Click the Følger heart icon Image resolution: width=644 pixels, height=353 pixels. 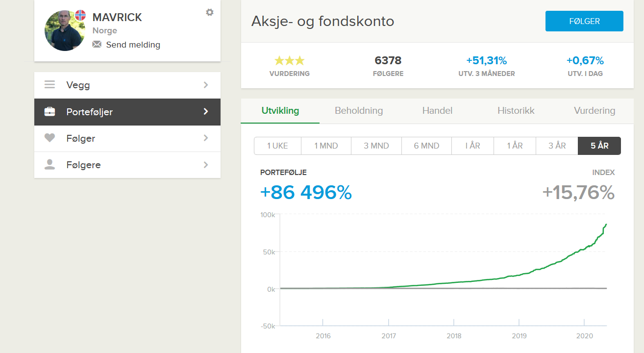click(x=50, y=138)
